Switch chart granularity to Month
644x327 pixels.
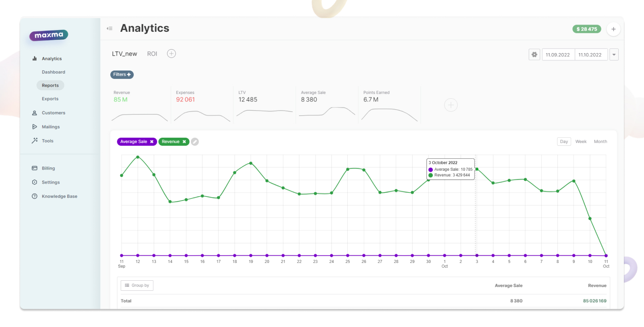click(x=600, y=142)
